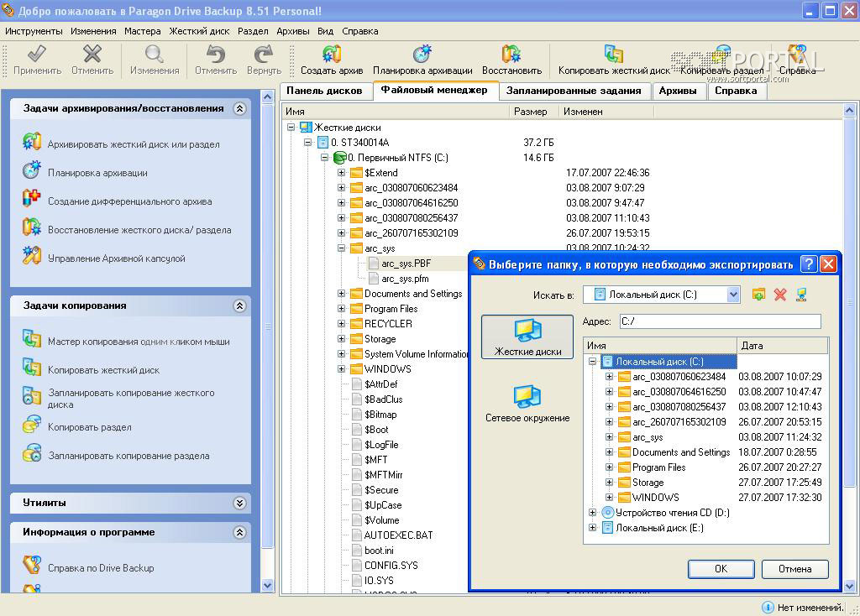Click the Адрес input field
The height and width of the screenshot is (616, 860).
point(720,321)
